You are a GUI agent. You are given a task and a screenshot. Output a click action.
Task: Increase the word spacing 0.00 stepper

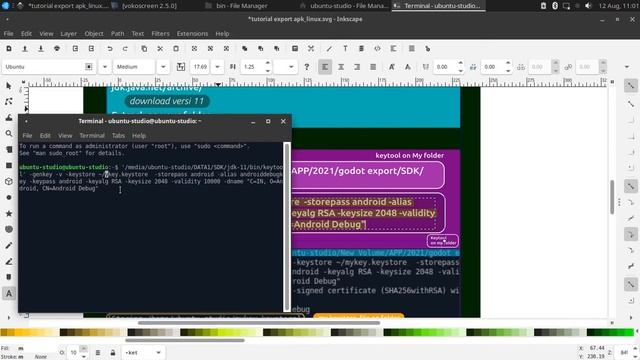coord(508,63)
